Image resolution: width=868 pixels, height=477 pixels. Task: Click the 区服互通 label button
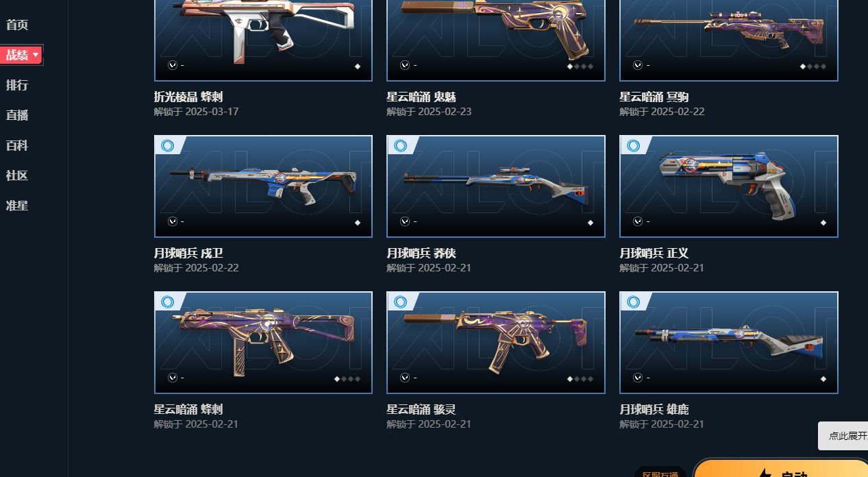point(660,473)
